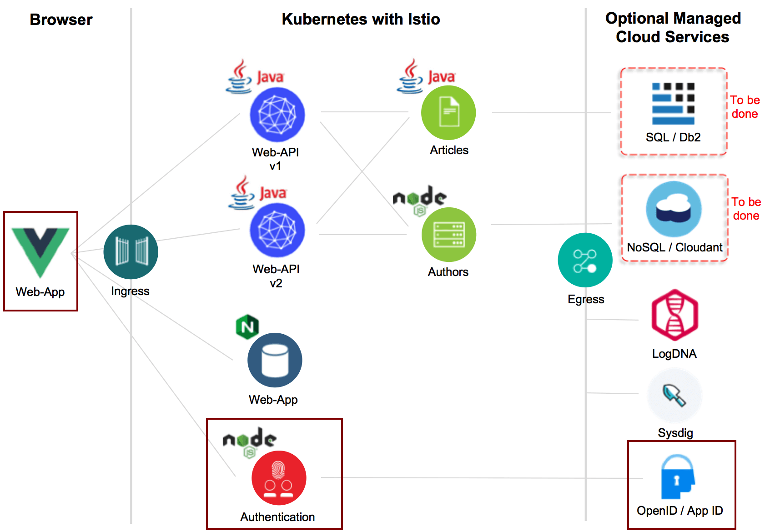Click 'To be done' beside NoSQL / Cloudant

click(x=746, y=209)
